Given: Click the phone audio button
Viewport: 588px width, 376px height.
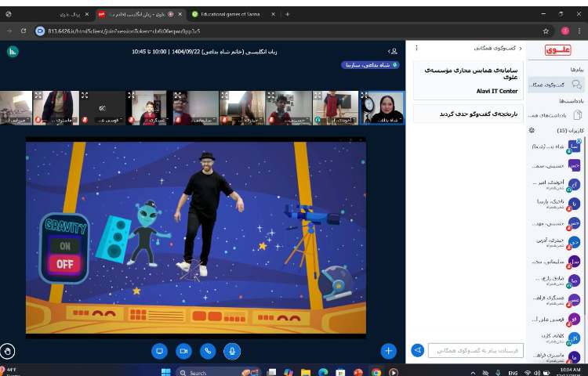Looking at the screenshot, I should coord(208,351).
